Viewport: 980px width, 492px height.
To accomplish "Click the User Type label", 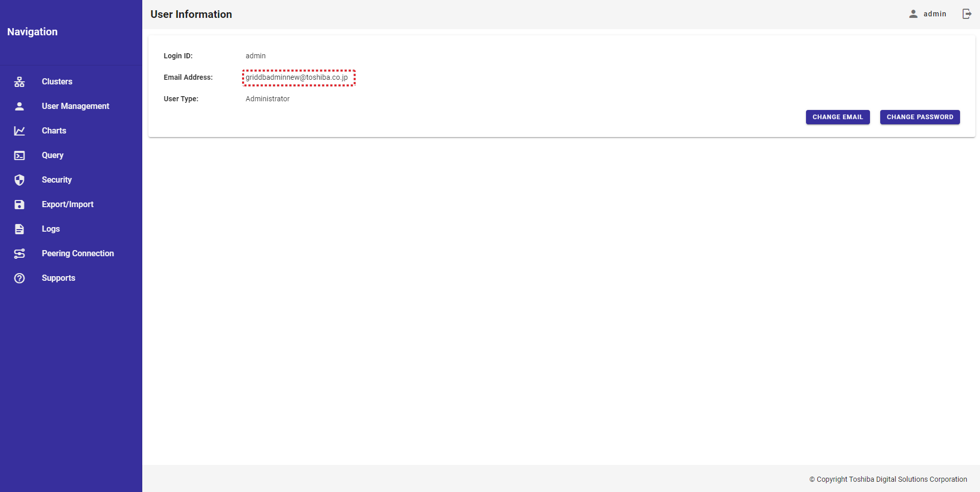I will (181, 99).
